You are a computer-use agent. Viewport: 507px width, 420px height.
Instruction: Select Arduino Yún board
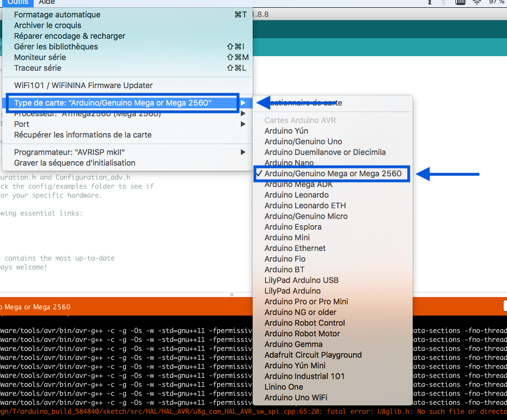click(x=333, y=131)
